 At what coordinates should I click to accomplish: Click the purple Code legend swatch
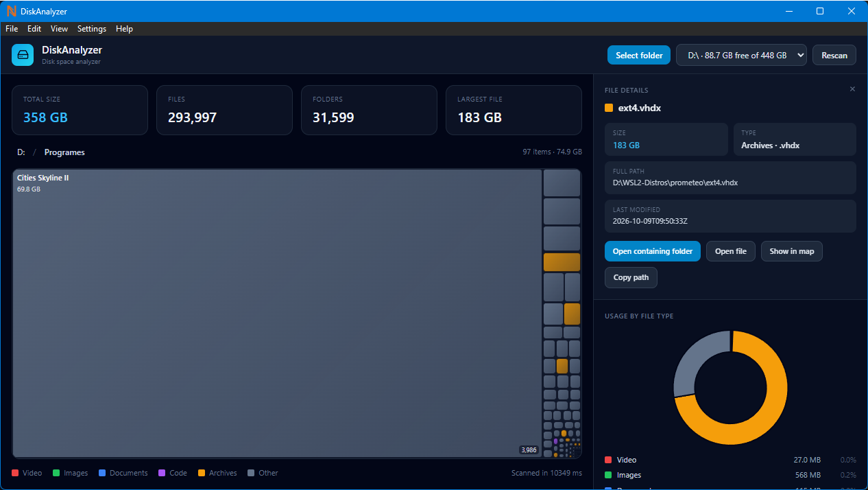point(162,473)
